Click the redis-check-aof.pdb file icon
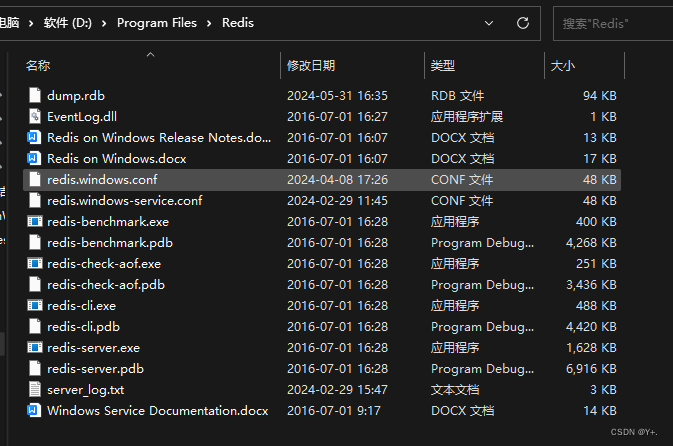Screen dimensions: 673x446 pos(35,285)
